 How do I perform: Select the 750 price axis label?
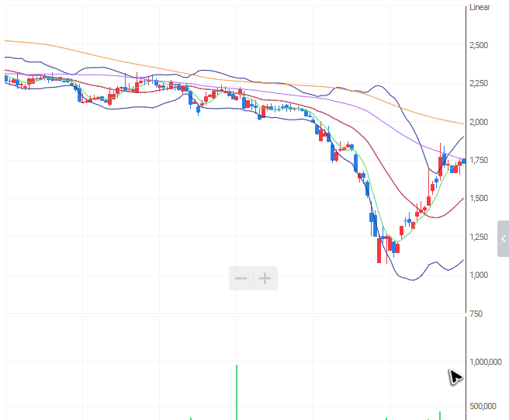(476, 314)
